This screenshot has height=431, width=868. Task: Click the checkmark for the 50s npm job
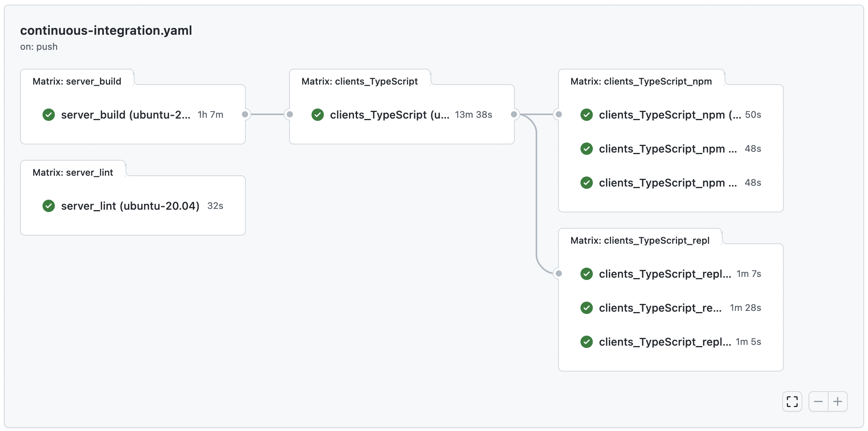pyautogui.click(x=587, y=115)
